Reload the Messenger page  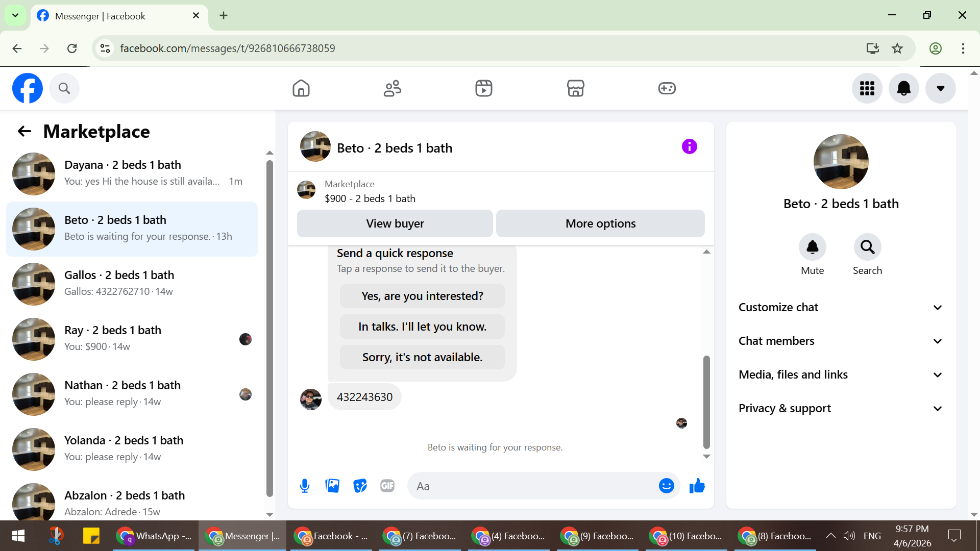click(x=72, y=48)
